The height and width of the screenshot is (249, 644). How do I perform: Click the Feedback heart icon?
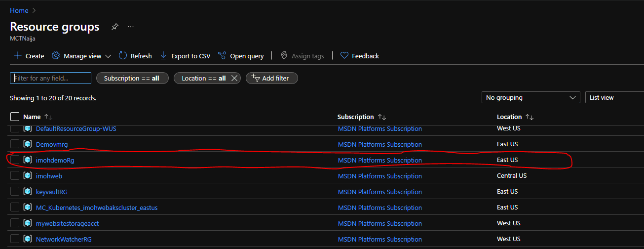coord(344,56)
